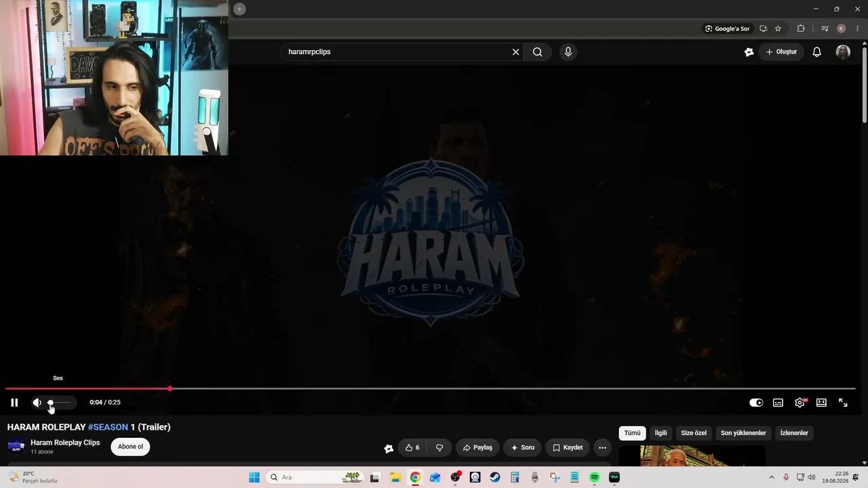Toggle subtitles on the video
Image resolution: width=868 pixels, height=488 pixels.
tap(778, 403)
